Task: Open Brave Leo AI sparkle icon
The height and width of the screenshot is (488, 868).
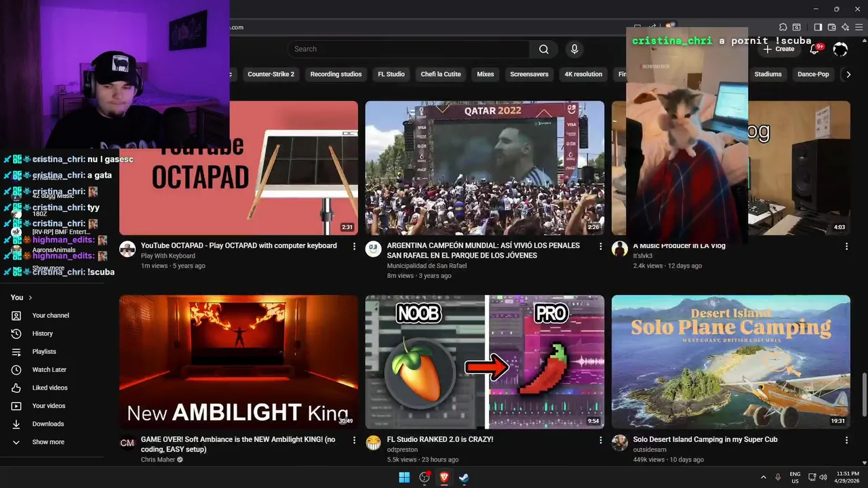Action: (x=845, y=27)
